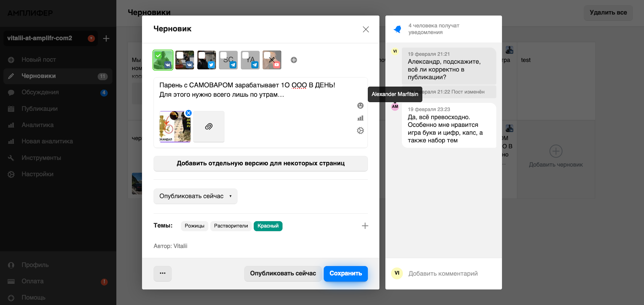Open the Опубликовать сейчас schedule dropdown
The width and height of the screenshot is (644, 305).
click(195, 196)
